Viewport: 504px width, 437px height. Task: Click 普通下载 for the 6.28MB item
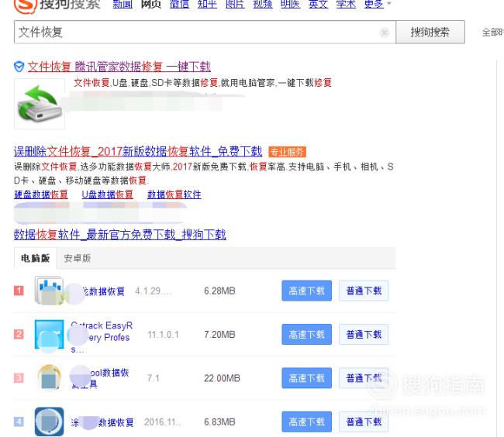tap(364, 291)
